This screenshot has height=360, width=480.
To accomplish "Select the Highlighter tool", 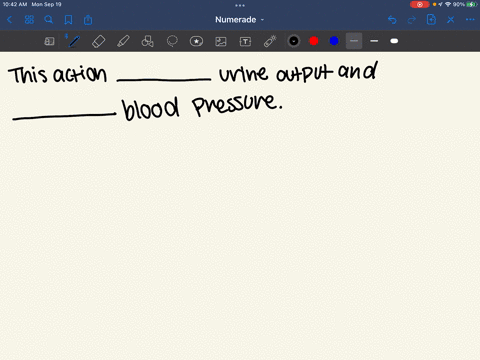I will 123,42.
